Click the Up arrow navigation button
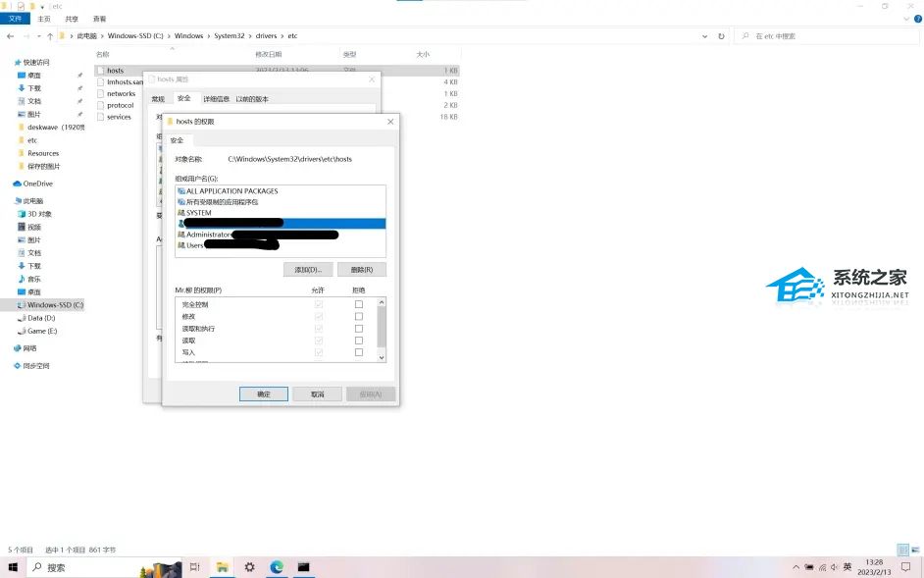The width and height of the screenshot is (924, 578). pos(50,36)
